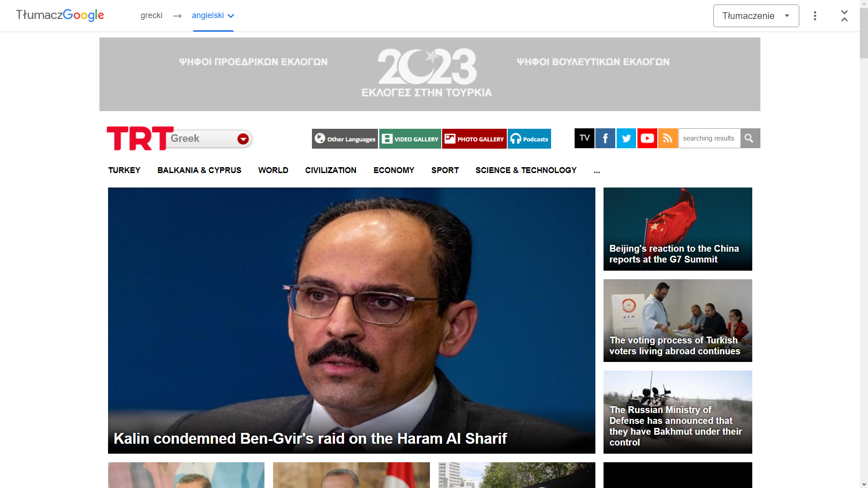The width and height of the screenshot is (868, 488).
Task: Click the TV live stream icon
Action: tap(584, 138)
